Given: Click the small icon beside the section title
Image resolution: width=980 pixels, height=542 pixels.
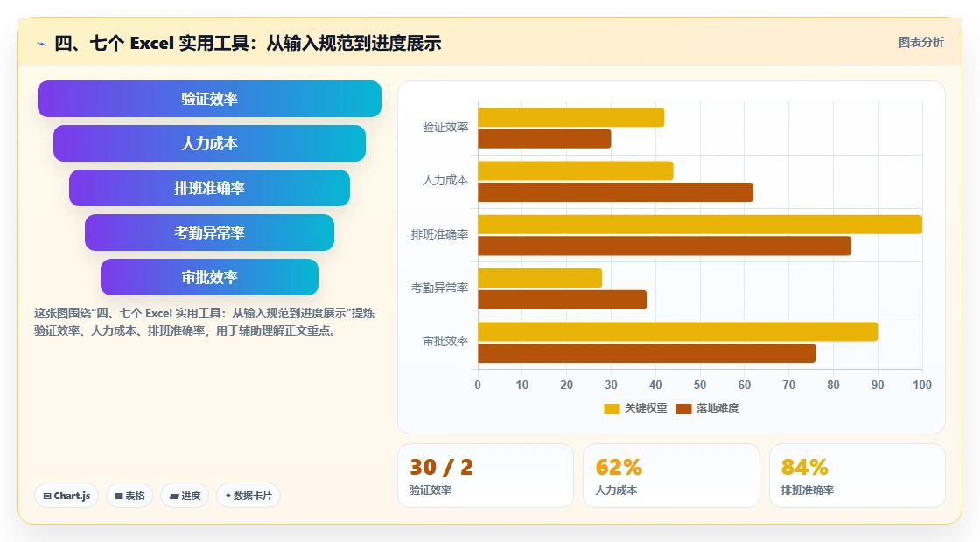Looking at the screenshot, I should (x=41, y=44).
